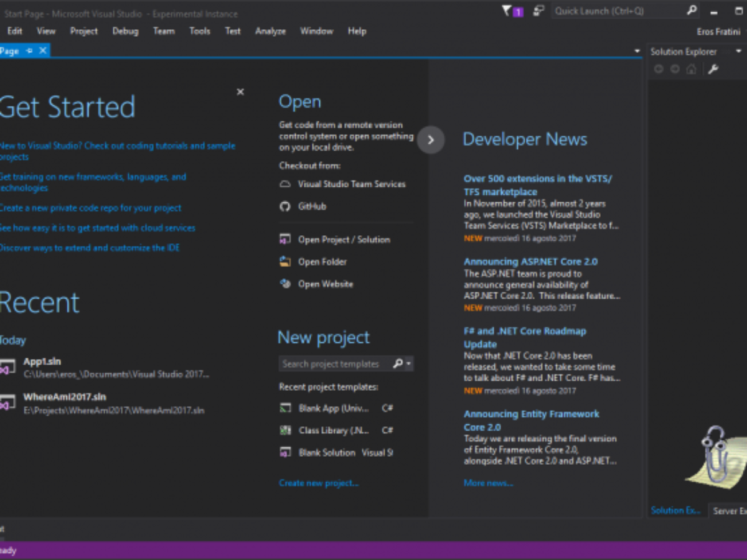The image size is (747, 560).
Task: Open the Debug menu
Action: click(125, 31)
